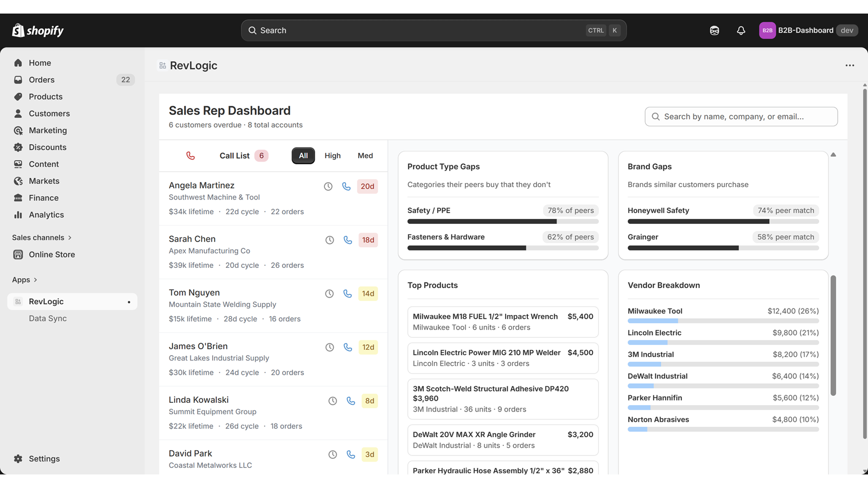The image size is (868, 488).
Task: Open the Online Store channel
Action: click(x=52, y=254)
